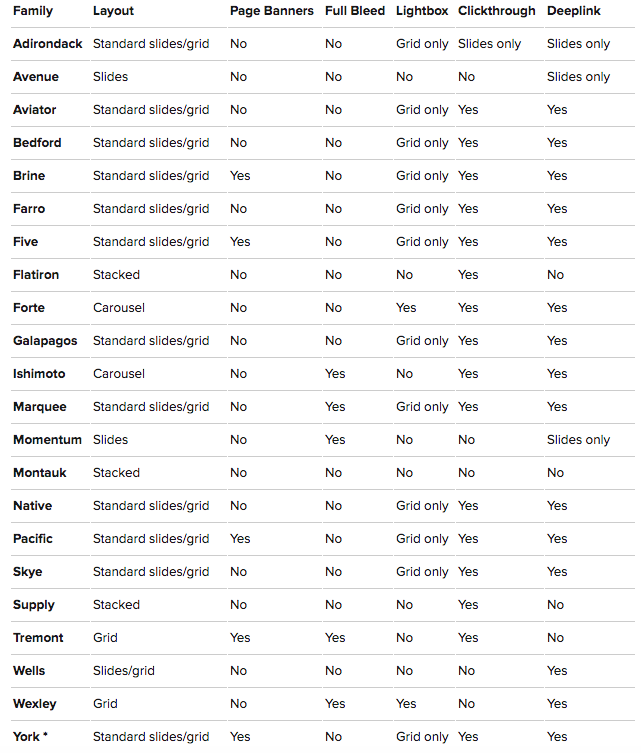Screen dimensions: 641x753
Task: Select the Galapagos family name
Action: (45, 341)
